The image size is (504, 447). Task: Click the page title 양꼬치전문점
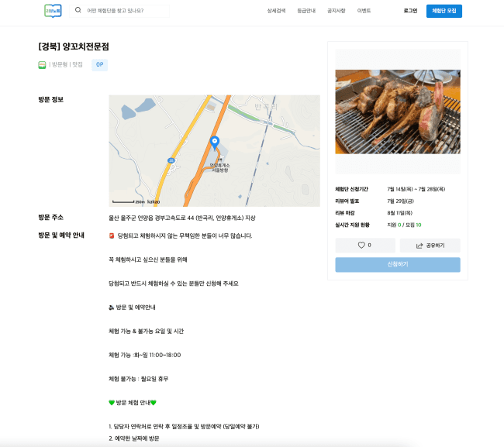[74, 46]
